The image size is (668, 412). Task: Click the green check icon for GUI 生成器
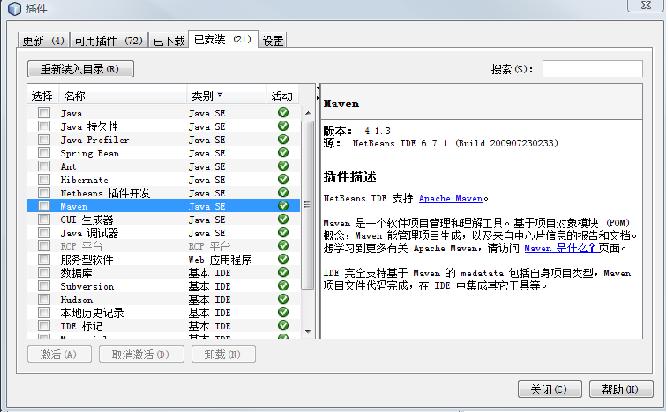click(283, 219)
